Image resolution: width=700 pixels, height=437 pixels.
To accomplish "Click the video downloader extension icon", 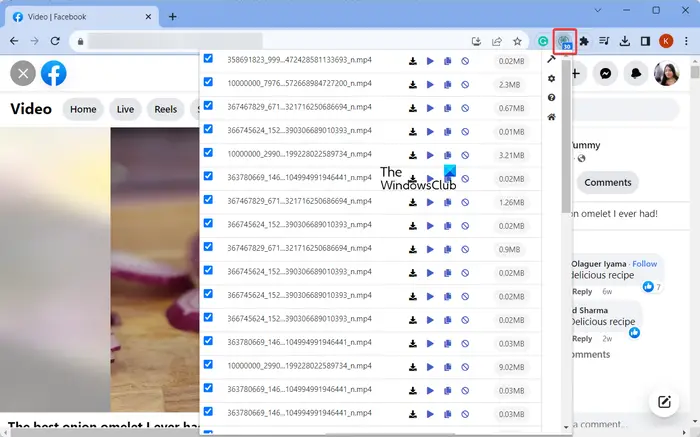I will [565, 42].
